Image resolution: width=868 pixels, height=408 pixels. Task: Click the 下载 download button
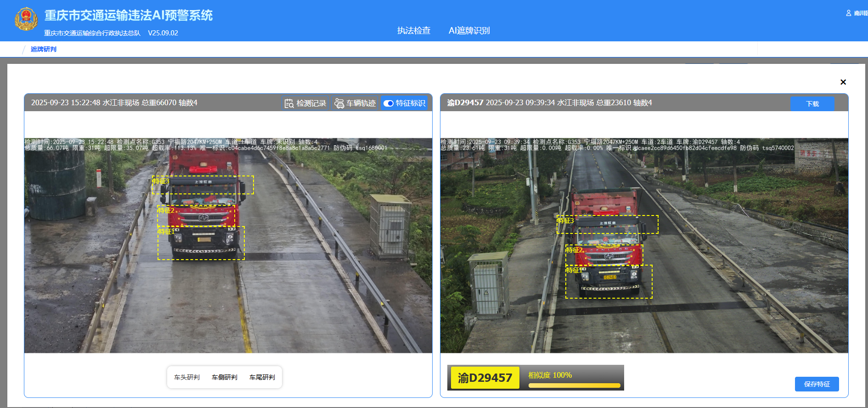coord(812,104)
